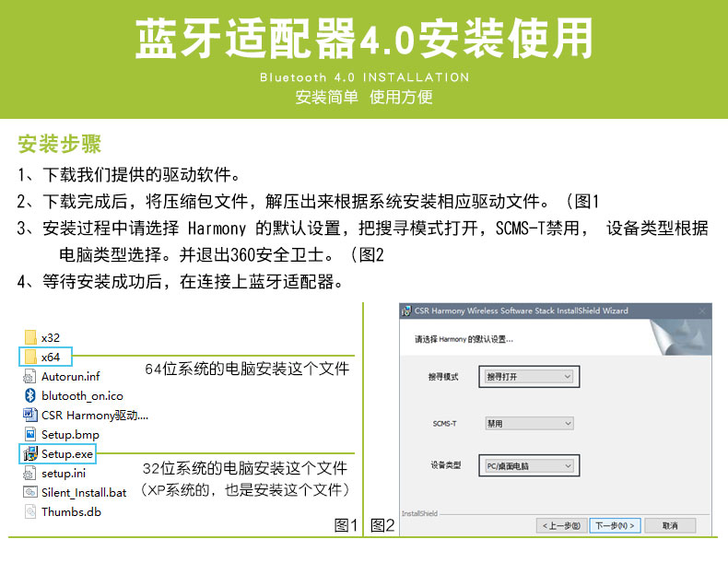Click the InstallShield label at wizard bottom
The height and width of the screenshot is (563, 728).
[419, 513]
